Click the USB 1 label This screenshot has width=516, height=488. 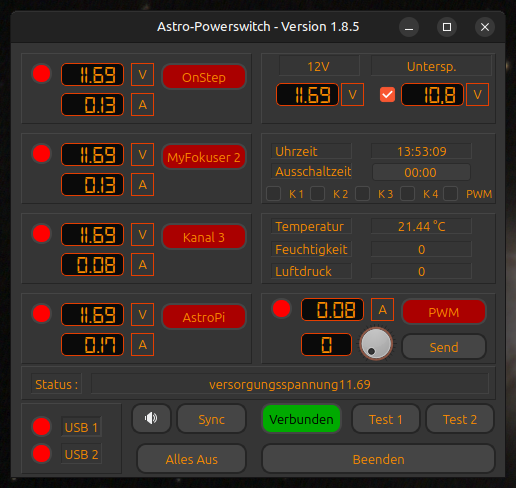81,427
